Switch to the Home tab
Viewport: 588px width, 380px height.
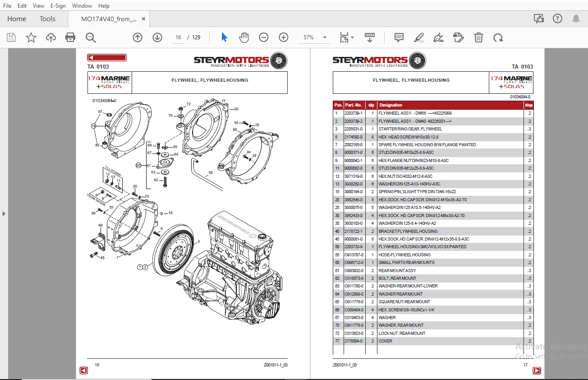click(17, 19)
